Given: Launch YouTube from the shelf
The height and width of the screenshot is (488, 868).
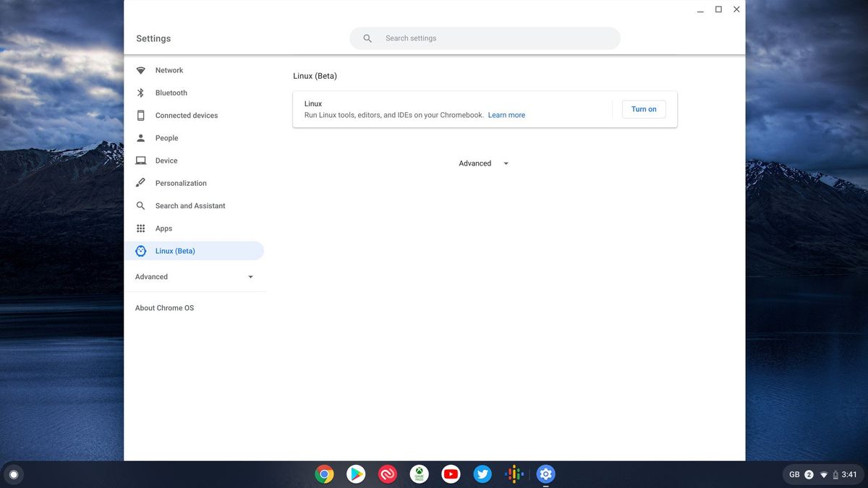Looking at the screenshot, I should [451, 474].
